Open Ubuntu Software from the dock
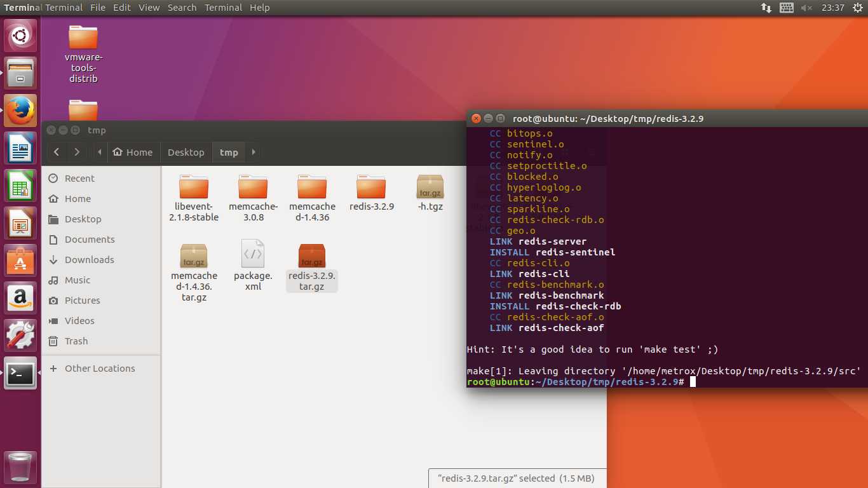Viewport: 868px width, 488px height. (20, 261)
